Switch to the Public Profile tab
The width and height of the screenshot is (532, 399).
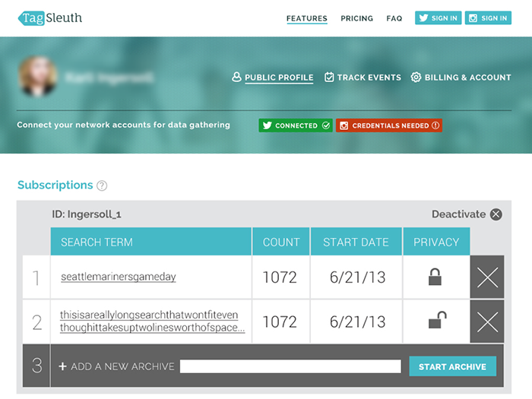pos(273,78)
